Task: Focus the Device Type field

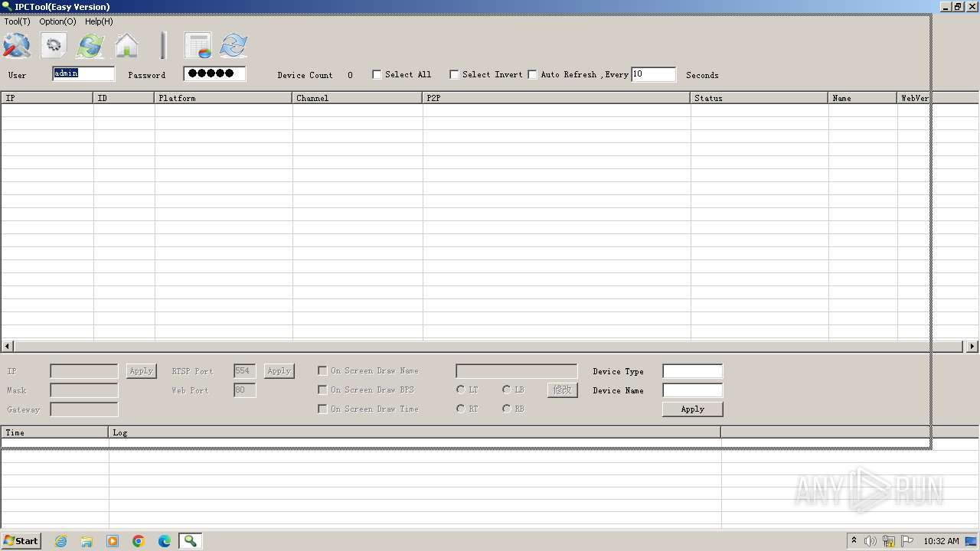Action: point(692,371)
